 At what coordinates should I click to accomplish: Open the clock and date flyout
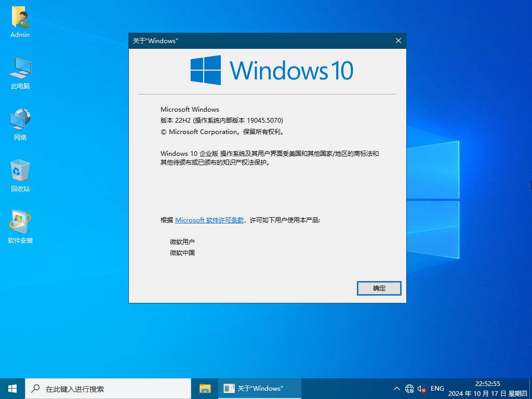point(487,389)
